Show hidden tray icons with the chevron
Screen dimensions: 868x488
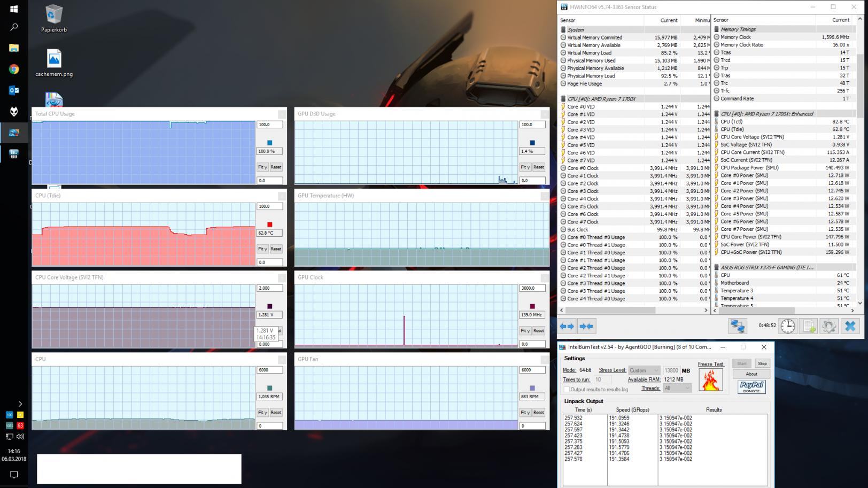click(20, 404)
